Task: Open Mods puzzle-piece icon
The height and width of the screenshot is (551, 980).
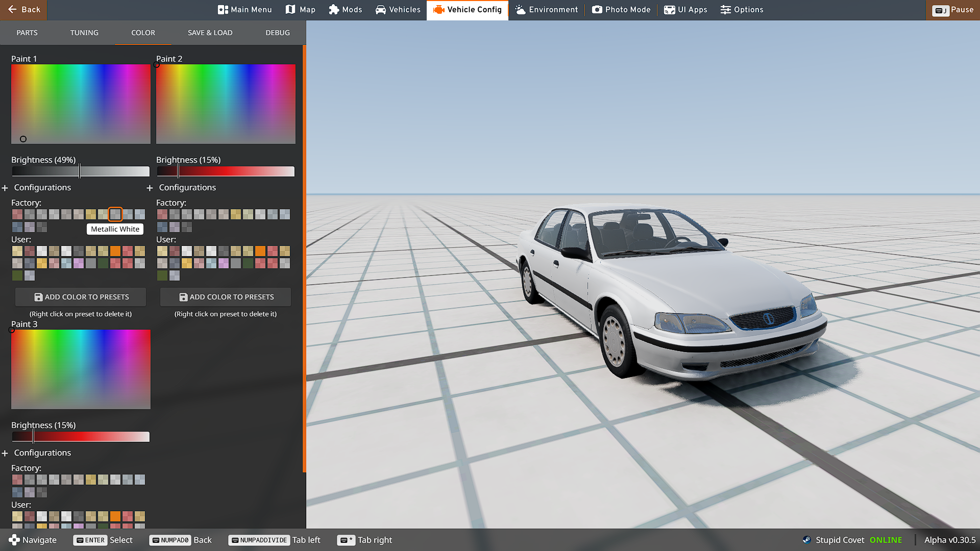Action: click(x=334, y=10)
